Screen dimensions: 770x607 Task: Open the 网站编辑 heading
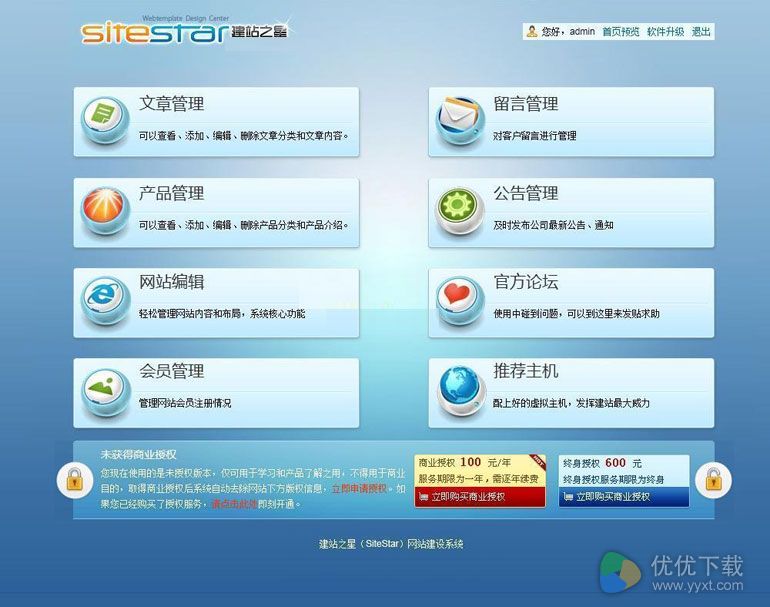pos(171,282)
